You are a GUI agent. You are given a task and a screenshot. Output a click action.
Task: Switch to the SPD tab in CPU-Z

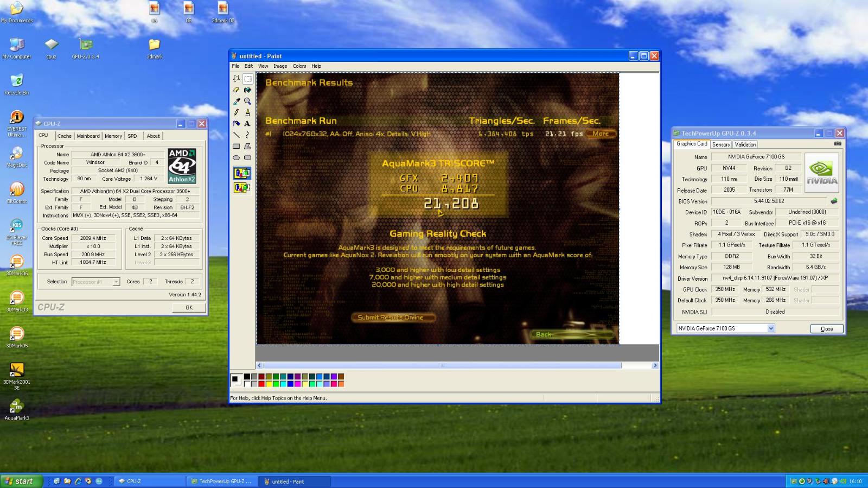click(132, 136)
